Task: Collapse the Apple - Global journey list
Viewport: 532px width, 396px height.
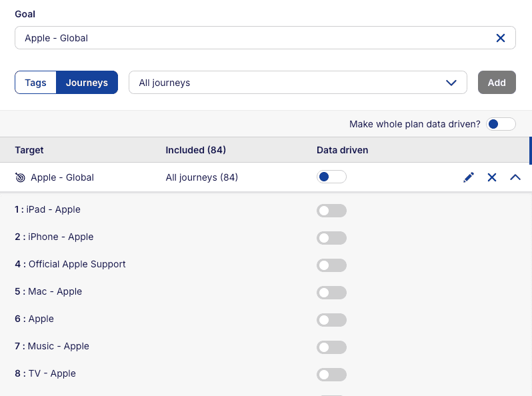Action: point(515,177)
